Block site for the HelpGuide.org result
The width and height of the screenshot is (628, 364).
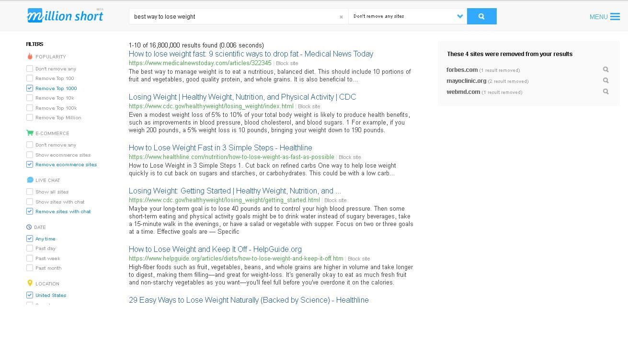click(359, 259)
